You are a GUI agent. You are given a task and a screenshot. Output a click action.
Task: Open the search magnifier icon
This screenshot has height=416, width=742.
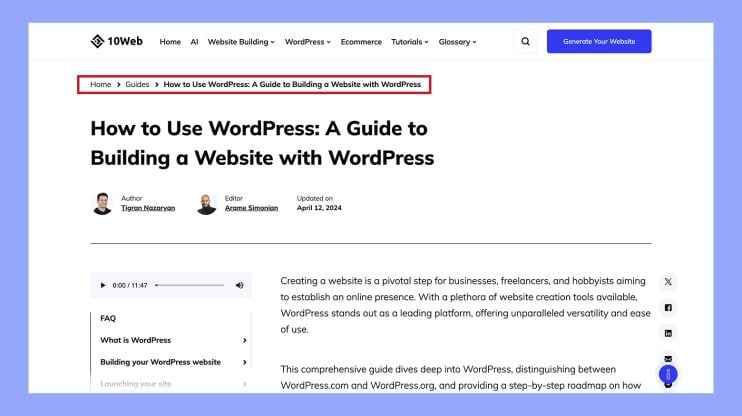tap(526, 42)
